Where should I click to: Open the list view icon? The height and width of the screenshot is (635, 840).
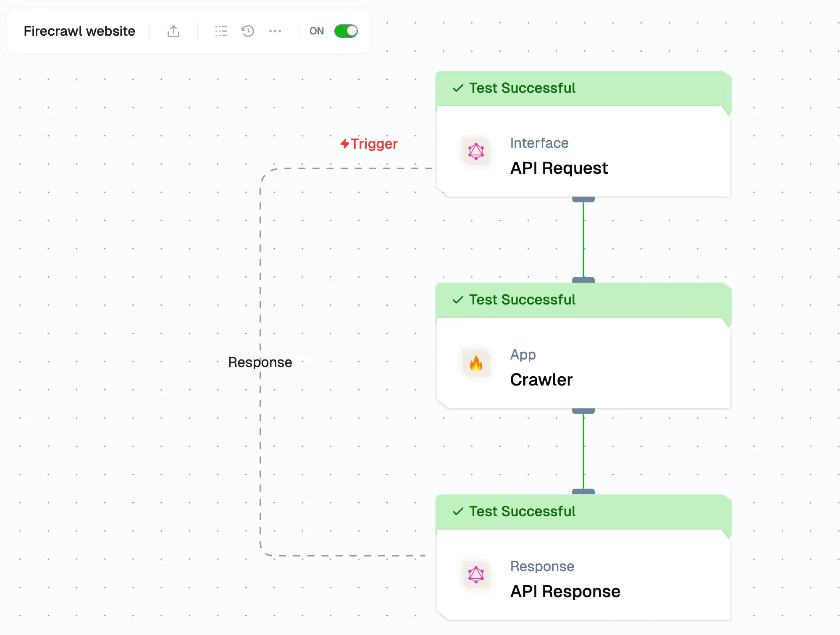click(x=221, y=31)
